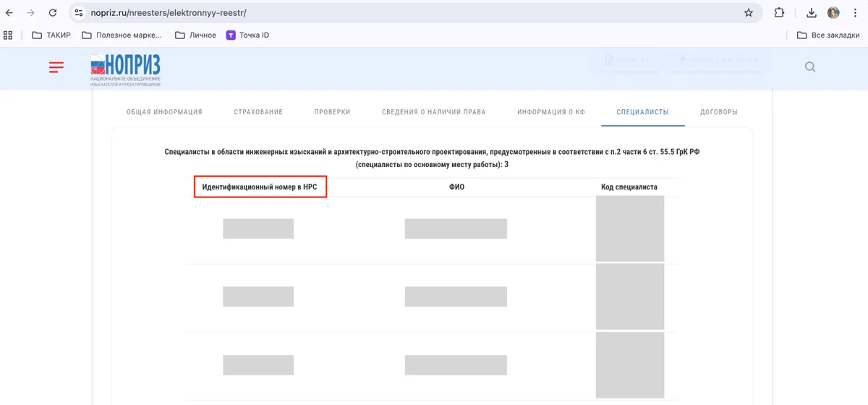Open site information icon in address bar
The image size is (868, 405).
pos(80,13)
